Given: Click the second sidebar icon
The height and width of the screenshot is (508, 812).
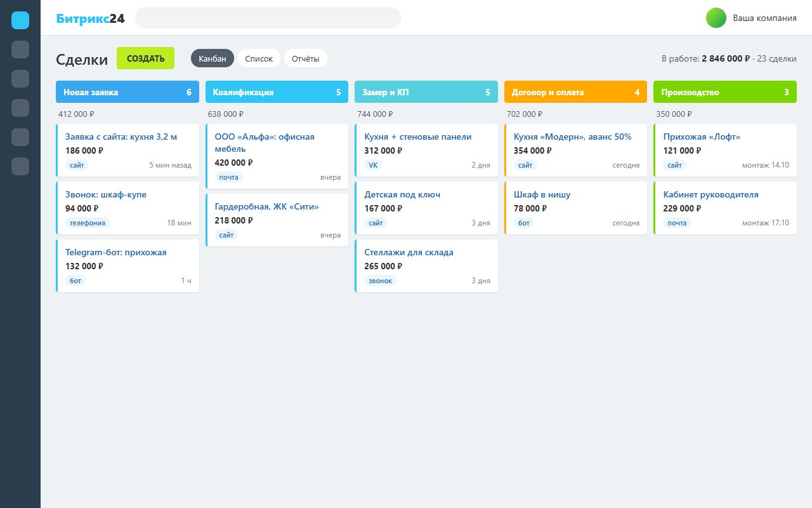Looking at the screenshot, I should [20, 50].
